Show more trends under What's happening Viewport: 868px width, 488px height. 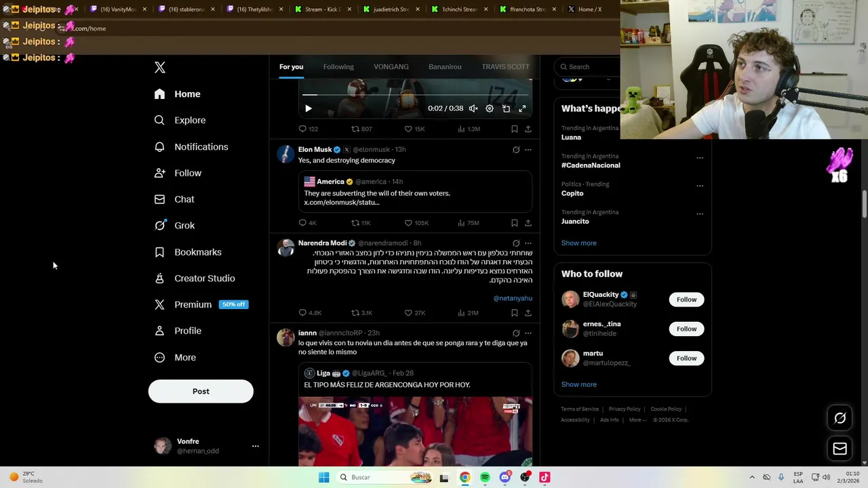pyautogui.click(x=578, y=243)
